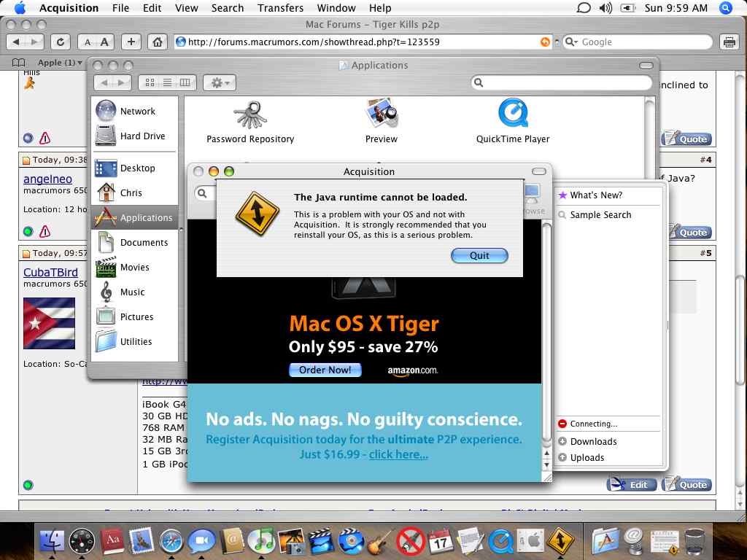The image size is (747, 560).
Task: Open the CubaTBird user profile link
Action: (50, 273)
